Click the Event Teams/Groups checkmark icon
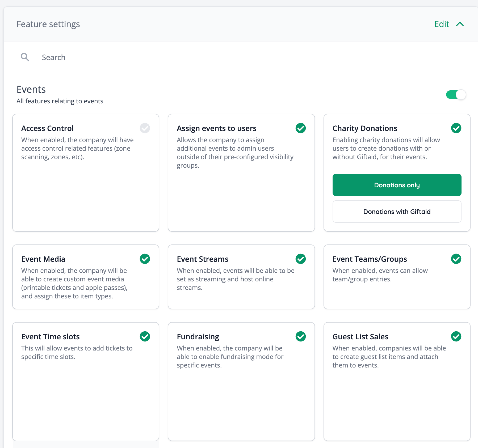This screenshot has height=448, width=478. [x=456, y=259]
